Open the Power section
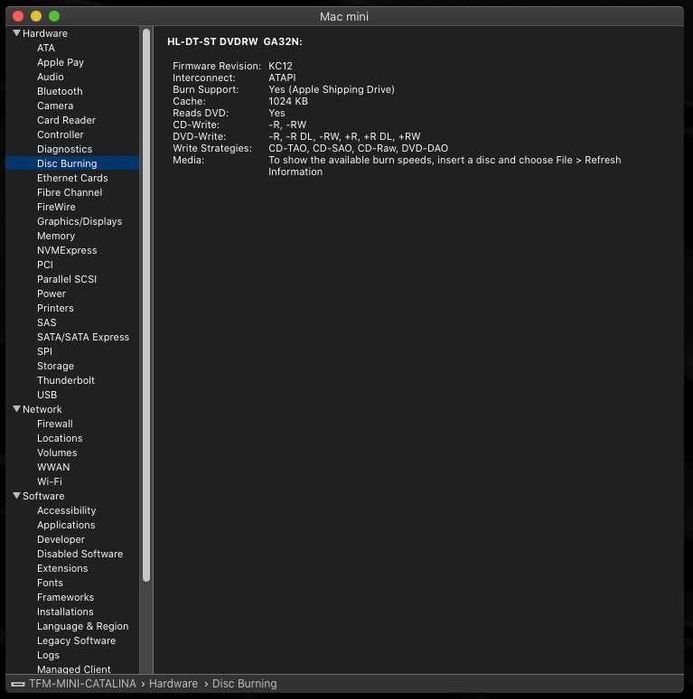This screenshot has width=693, height=699. click(51, 294)
